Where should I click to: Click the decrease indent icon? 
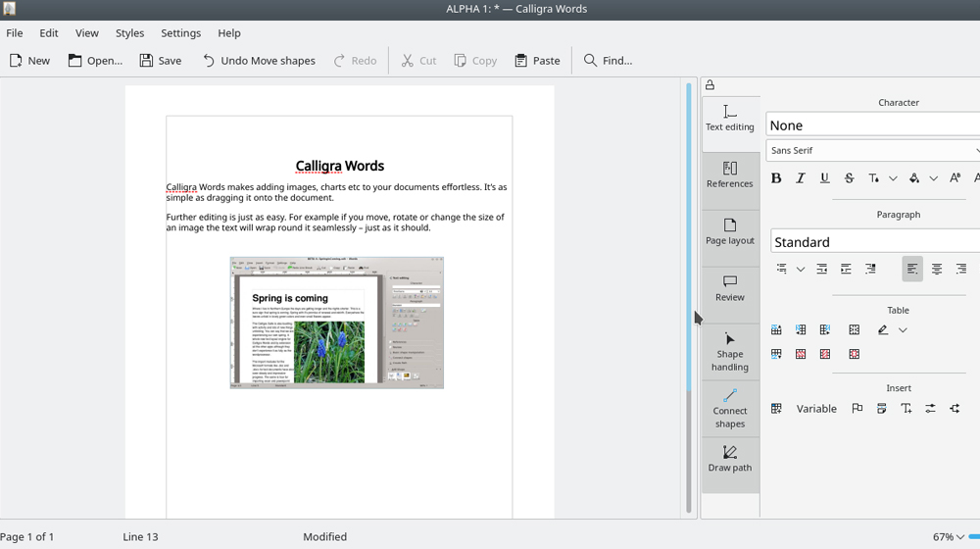click(x=822, y=269)
